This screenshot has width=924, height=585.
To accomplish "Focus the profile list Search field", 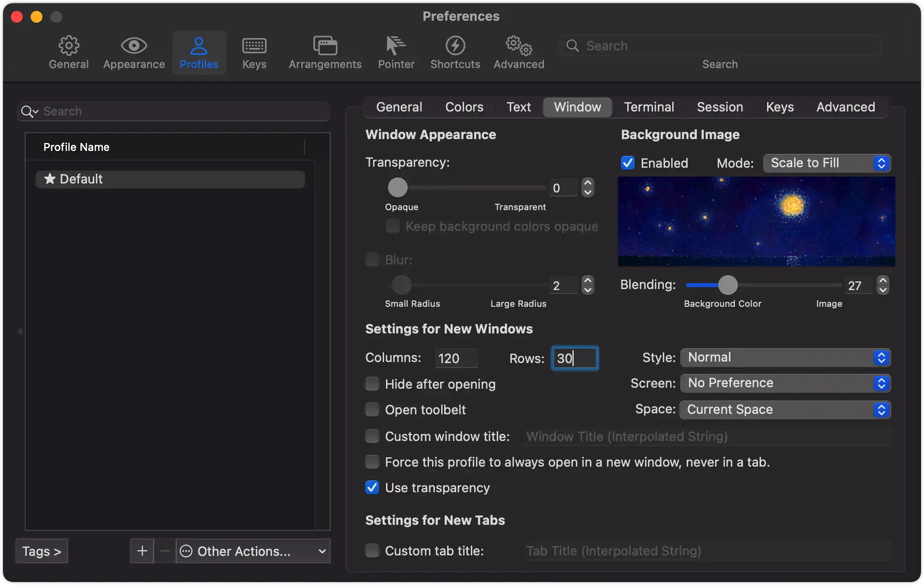I will tap(173, 111).
